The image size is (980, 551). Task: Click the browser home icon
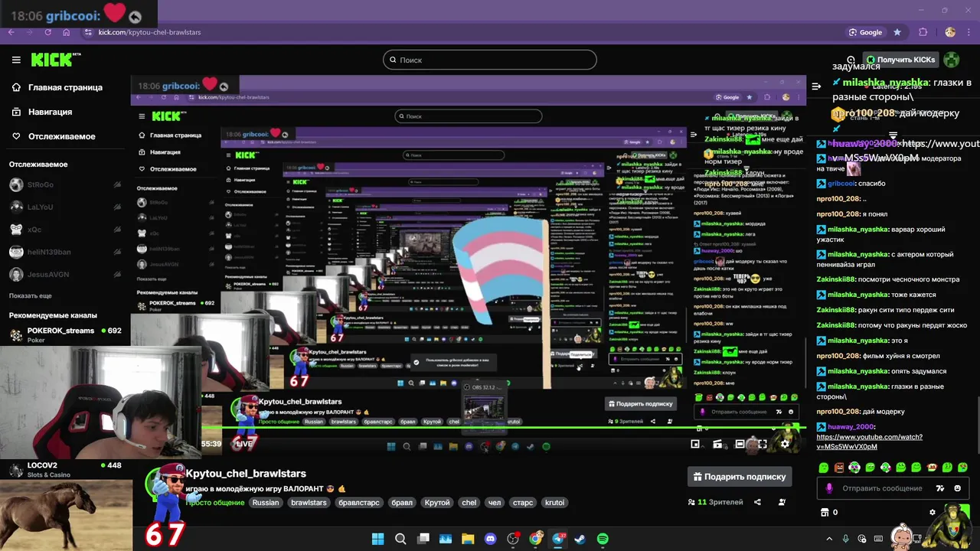tap(66, 32)
